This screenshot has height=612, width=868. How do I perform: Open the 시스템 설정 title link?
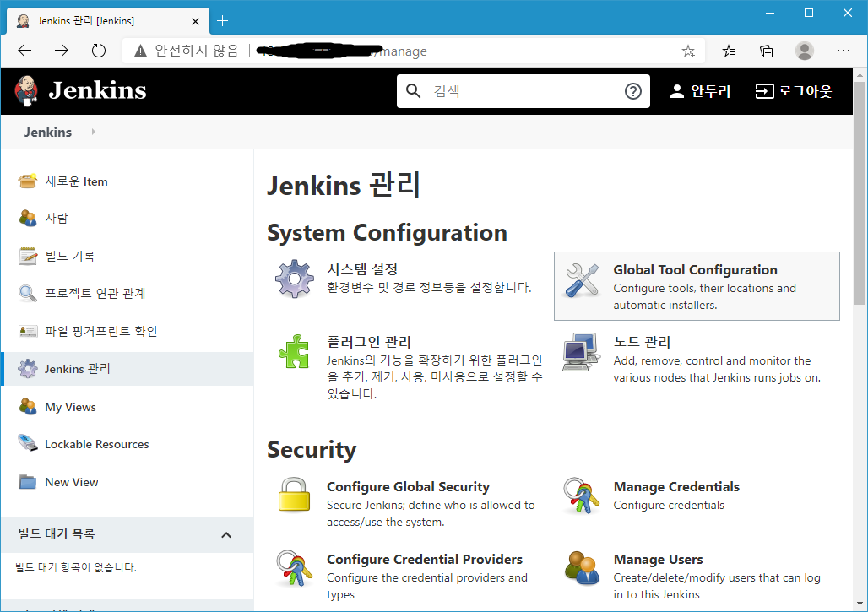tap(362, 269)
